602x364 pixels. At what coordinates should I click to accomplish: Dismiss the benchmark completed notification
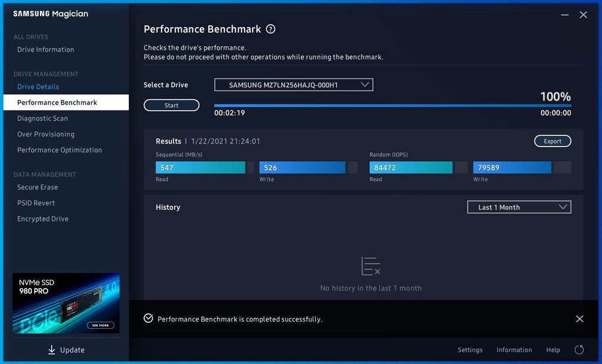(x=580, y=319)
